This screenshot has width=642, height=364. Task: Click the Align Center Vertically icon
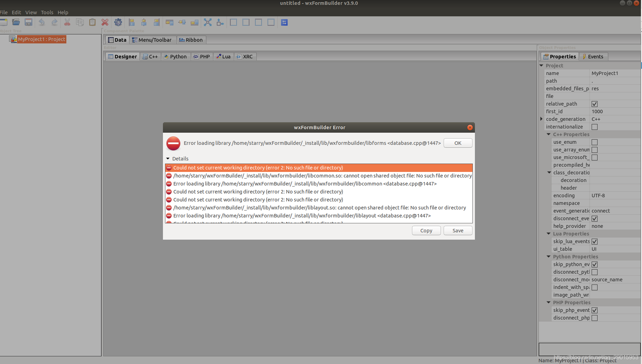pos(182,22)
